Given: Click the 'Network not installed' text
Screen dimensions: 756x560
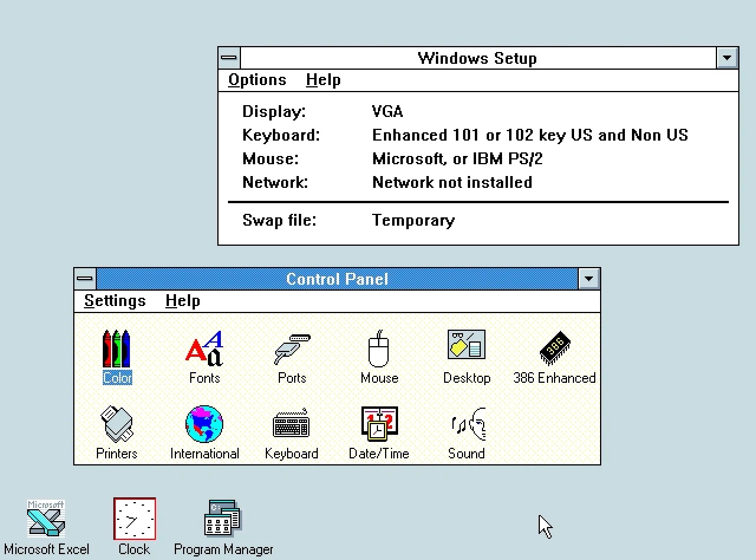Looking at the screenshot, I should pos(452,183).
